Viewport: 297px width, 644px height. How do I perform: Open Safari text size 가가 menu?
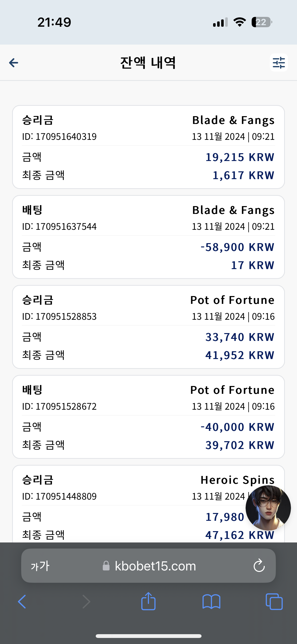[40, 566]
